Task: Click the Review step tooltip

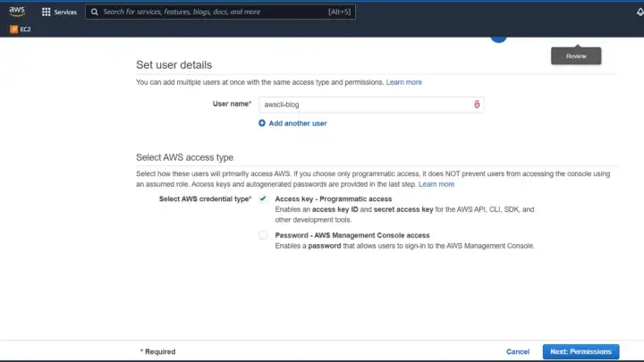Action: pyautogui.click(x=575, y=56)
